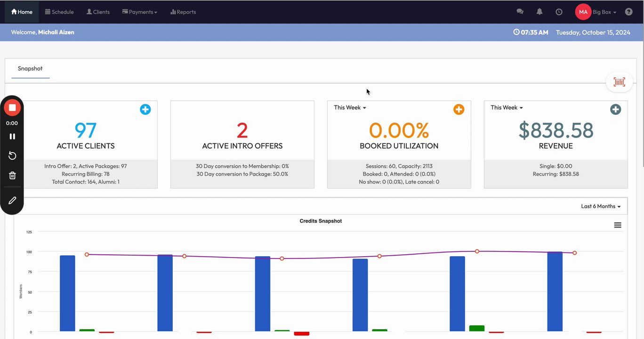Go to the Home page
The image size is (644, 339).
point(22,12)
